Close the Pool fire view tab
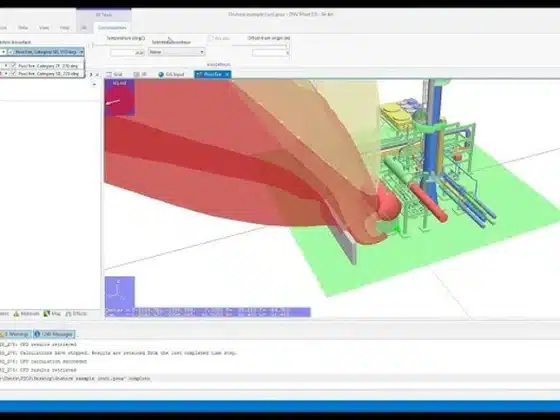Screen dimensions: 560x420 [x=227, y=74]
